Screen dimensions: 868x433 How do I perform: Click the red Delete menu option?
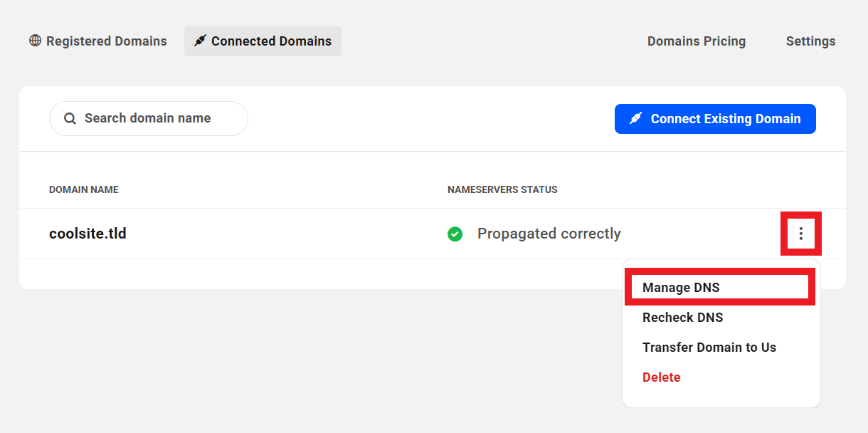point(661,377)
